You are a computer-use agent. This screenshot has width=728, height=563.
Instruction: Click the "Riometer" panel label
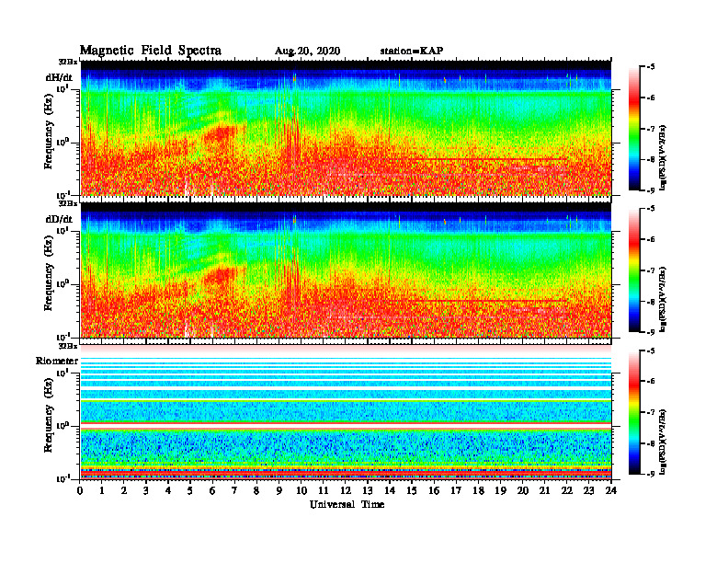tap(57, 361)
